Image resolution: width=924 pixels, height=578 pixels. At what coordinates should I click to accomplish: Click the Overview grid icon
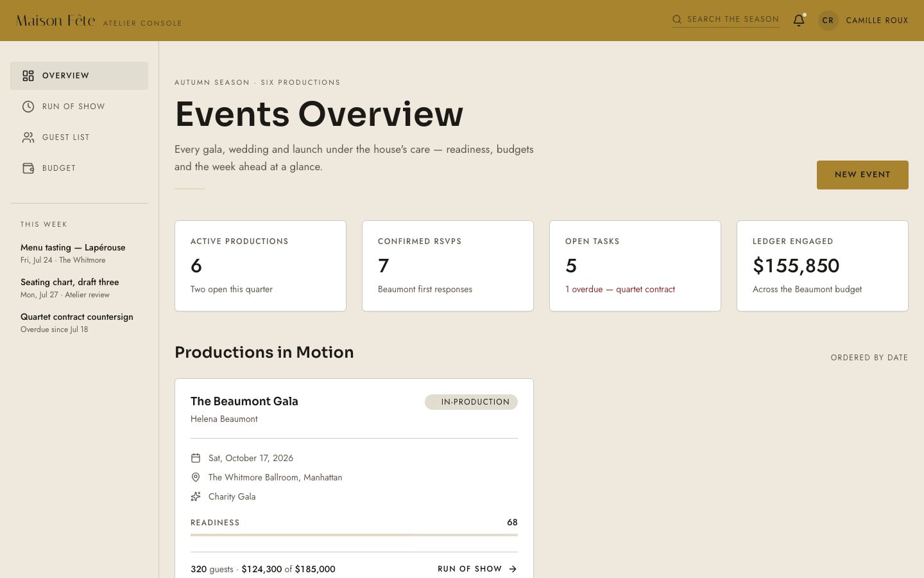point(28,76)
